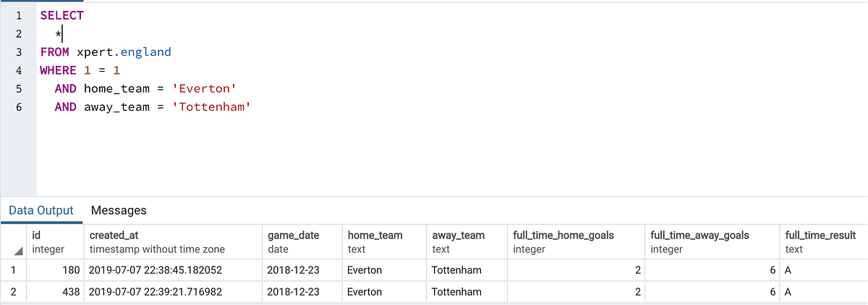Place cursor on the SELECT keyword
This screenshot has width=868, height=305.
62,15
